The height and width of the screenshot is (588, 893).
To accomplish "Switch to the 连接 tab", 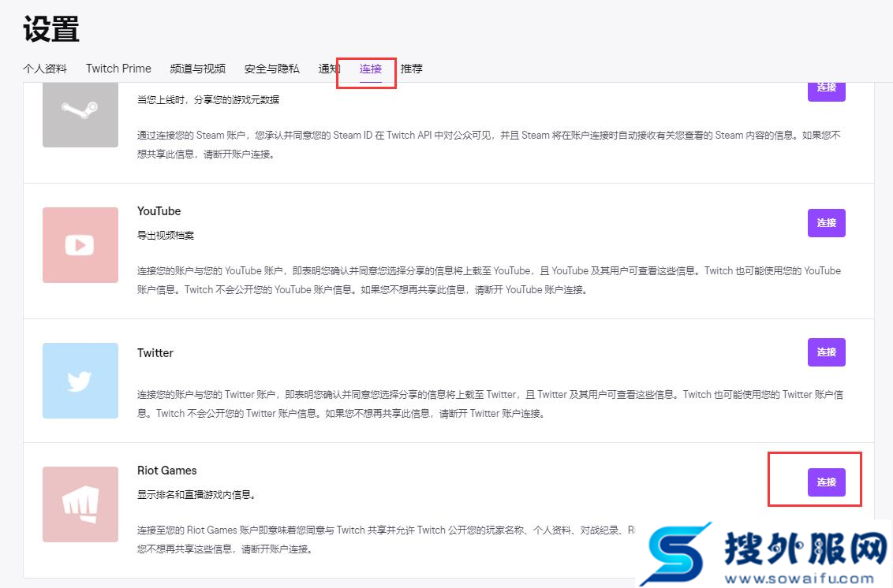I will (x=368, y=69).
